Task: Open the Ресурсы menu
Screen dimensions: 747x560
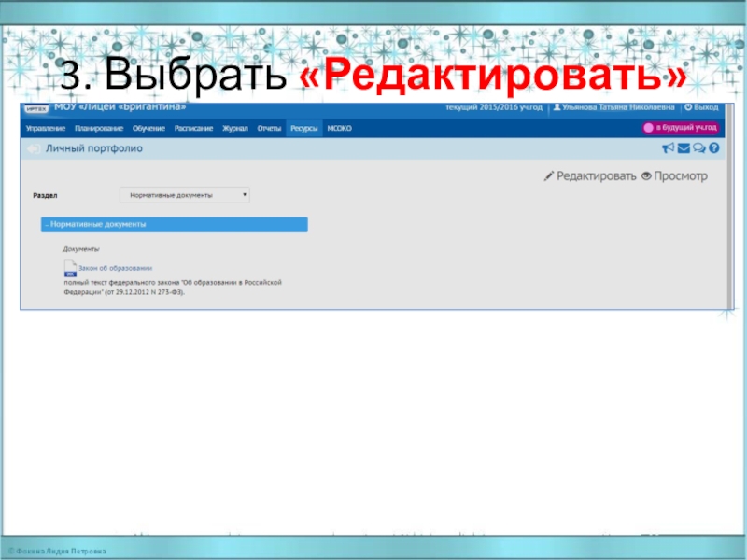Action: point(304,128)
